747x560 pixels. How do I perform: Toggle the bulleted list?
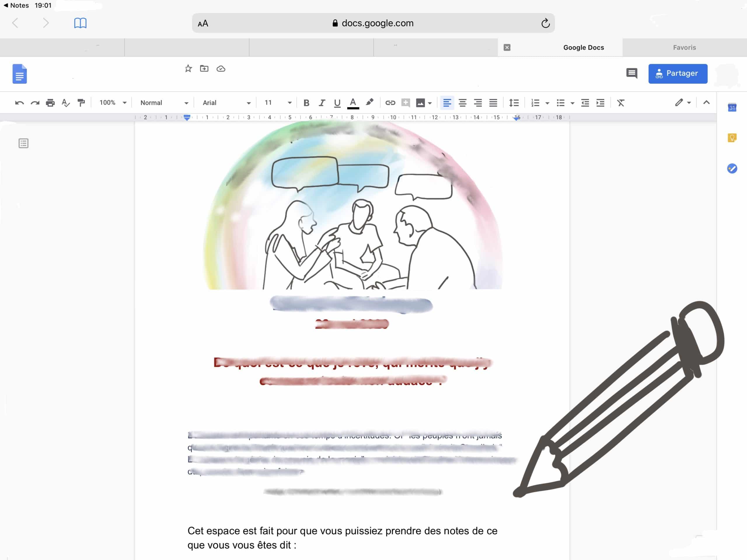pos(561,103)
